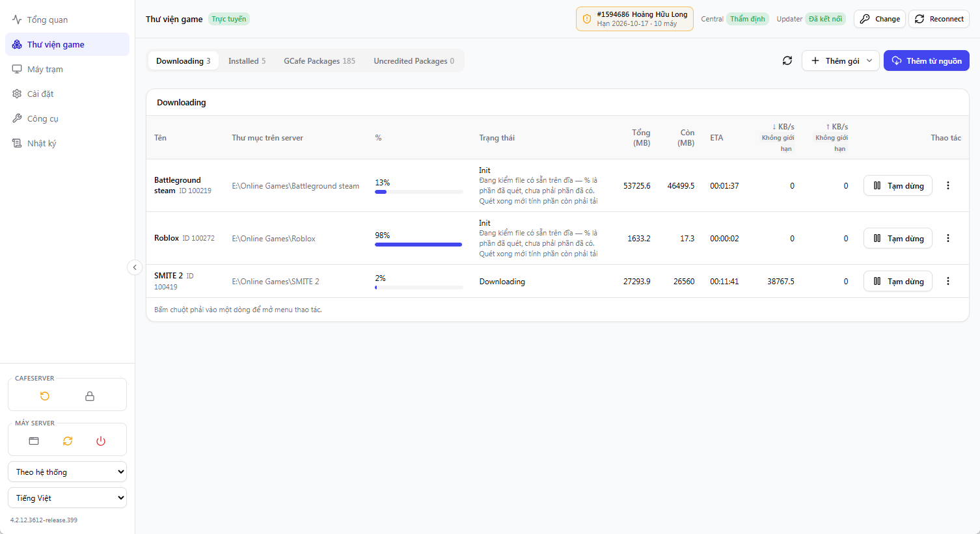Screen dimensions: 980x534
Task: Click the orange reload icon under MÁY SERVER
Action: [68, 441]
